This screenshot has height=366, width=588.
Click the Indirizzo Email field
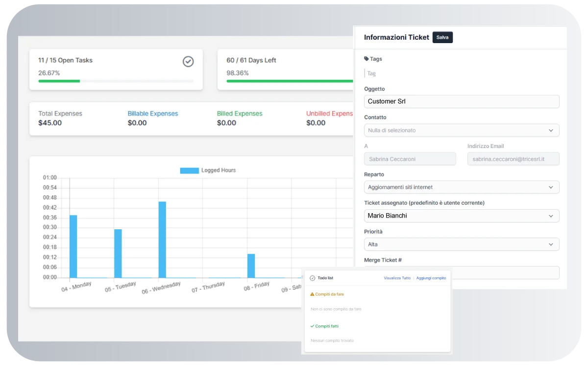(513, 159)
